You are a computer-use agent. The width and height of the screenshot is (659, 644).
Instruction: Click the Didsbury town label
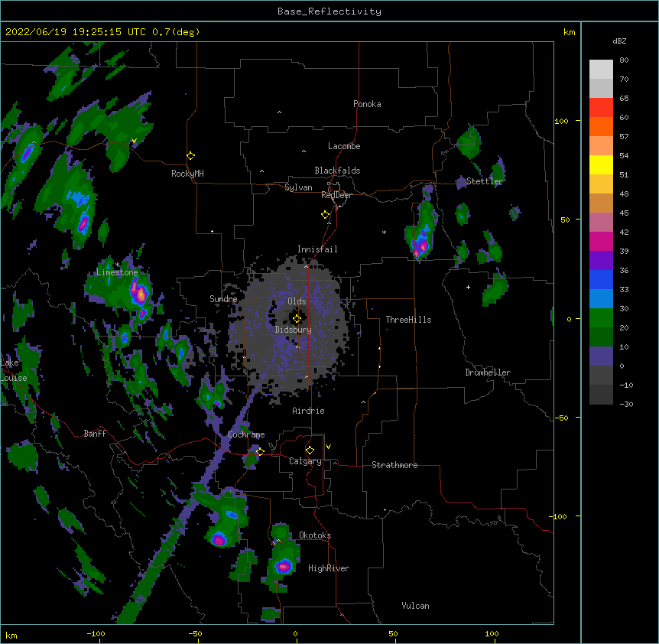[294, 330]
